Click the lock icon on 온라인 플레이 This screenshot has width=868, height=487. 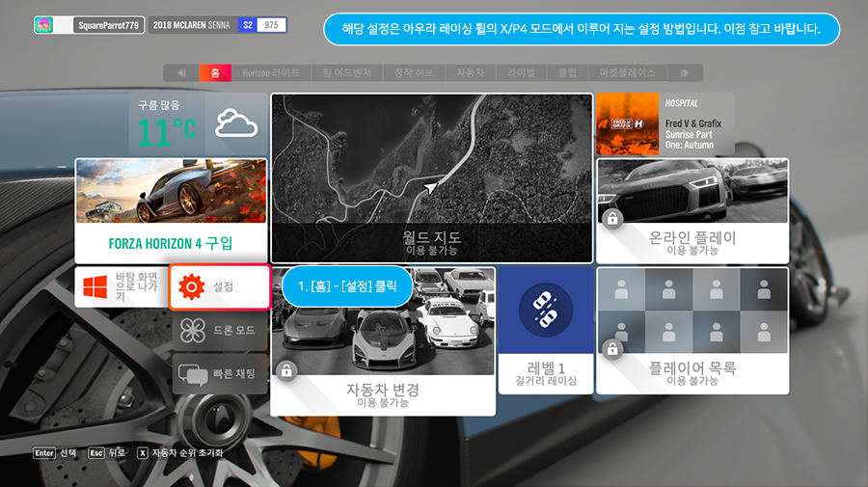click(611, 219)
